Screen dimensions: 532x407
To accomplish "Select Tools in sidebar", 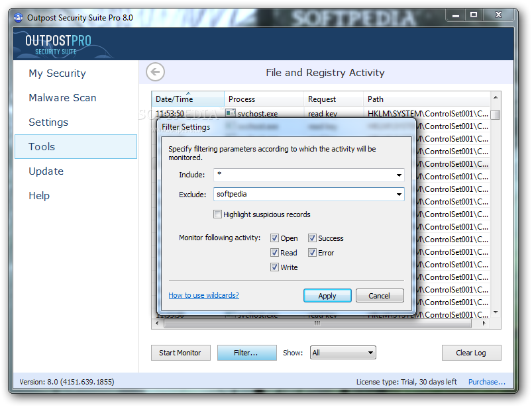I will tap(76, 146).
